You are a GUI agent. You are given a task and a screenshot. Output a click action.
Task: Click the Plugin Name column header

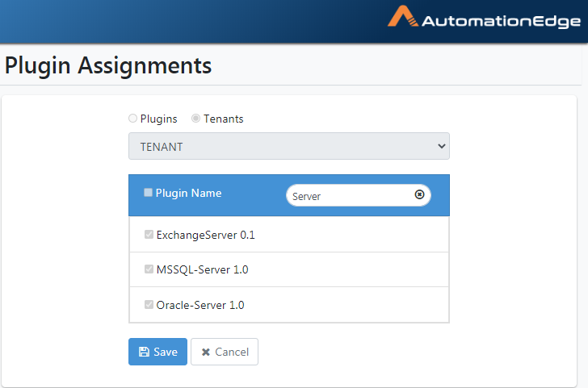(x=189, y=193)
